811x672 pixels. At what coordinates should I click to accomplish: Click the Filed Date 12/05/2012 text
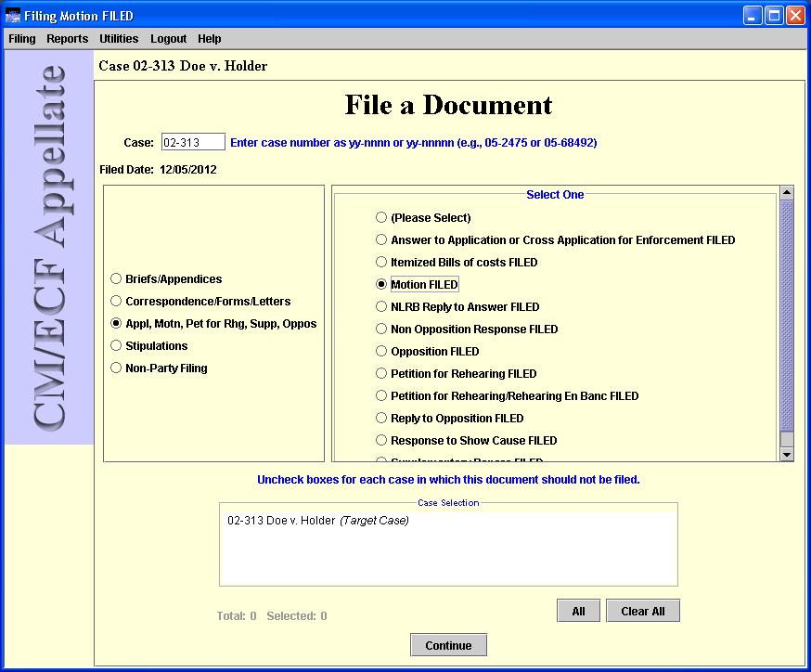point(159,170)
